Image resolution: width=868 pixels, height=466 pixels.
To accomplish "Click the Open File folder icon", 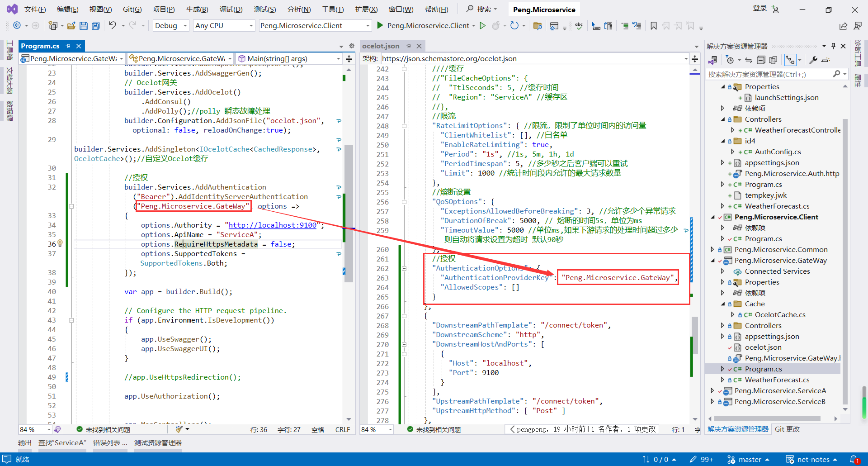I will click(71, 26).
